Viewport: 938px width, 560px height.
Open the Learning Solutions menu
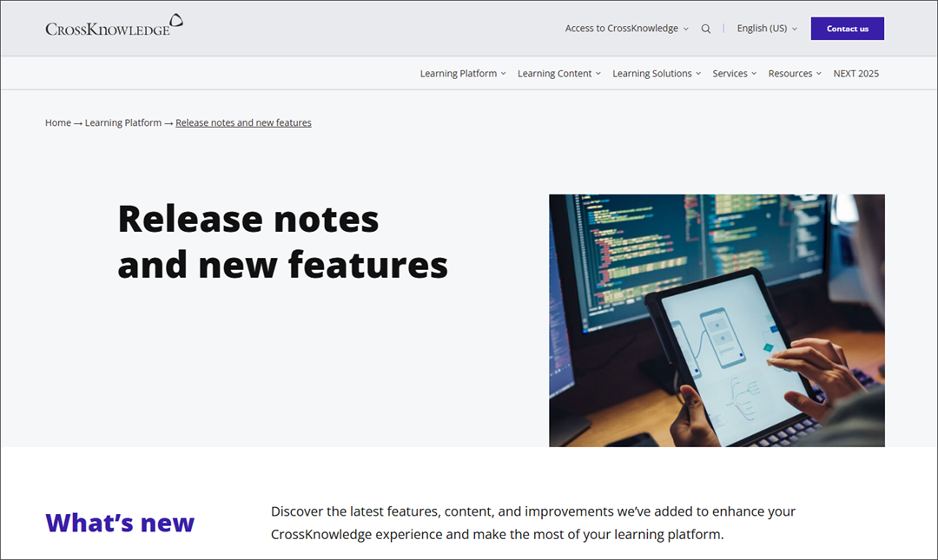(x=657, y=74)
